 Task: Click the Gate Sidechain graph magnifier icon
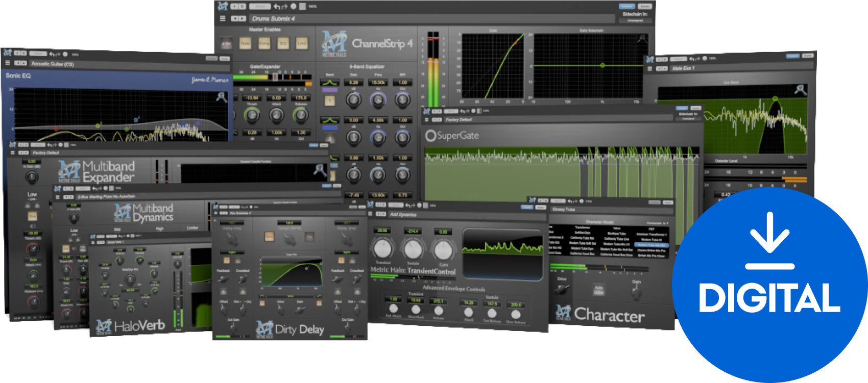coord(643,38)
